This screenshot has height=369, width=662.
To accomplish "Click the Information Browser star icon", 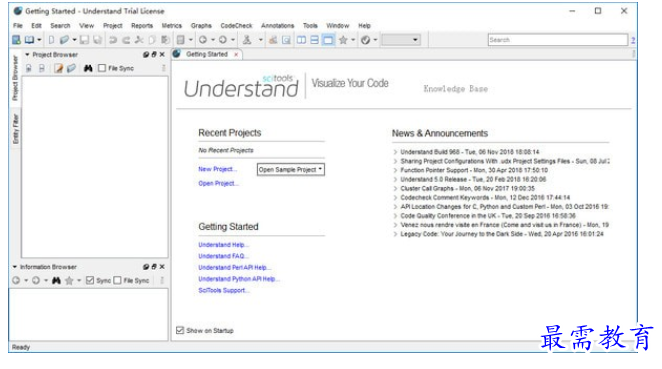I will pos(69,280).
